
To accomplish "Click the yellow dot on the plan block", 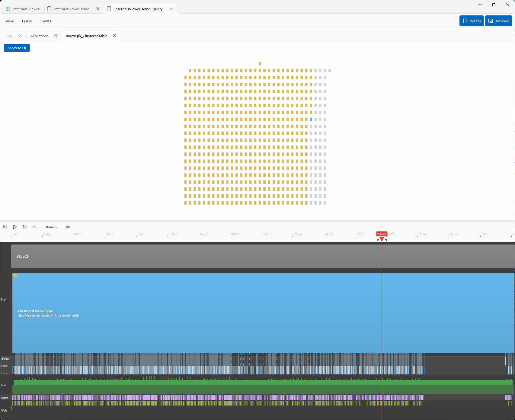I will [x=15, y=275].
